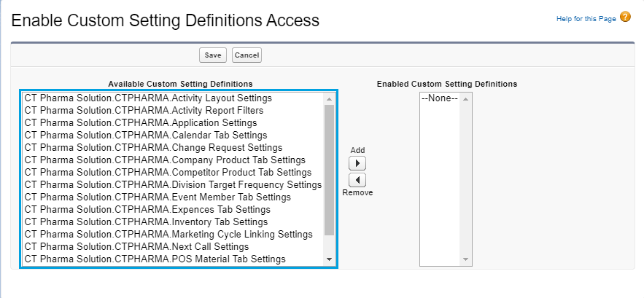
Task: Click the orange help question mark icon
Action: (x=625, y=17)
